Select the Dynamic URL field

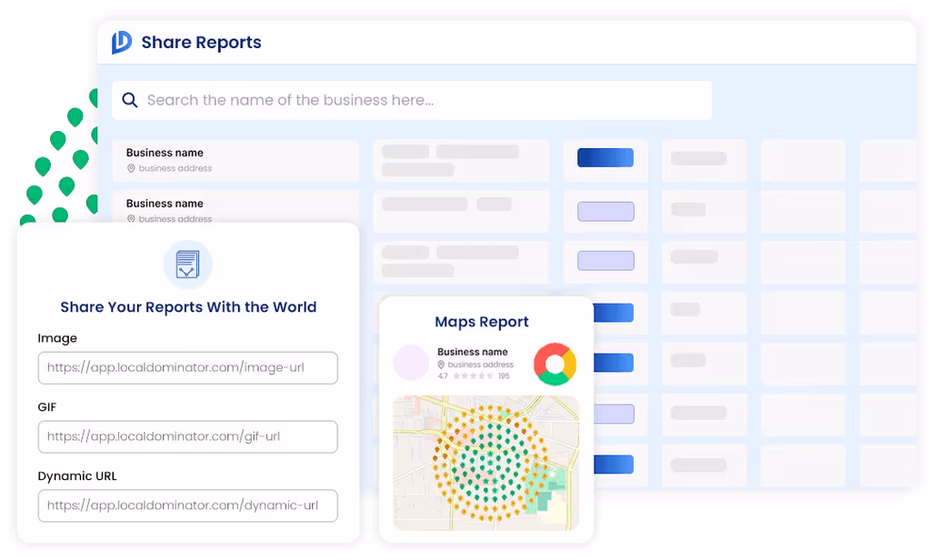click(187, 506)
